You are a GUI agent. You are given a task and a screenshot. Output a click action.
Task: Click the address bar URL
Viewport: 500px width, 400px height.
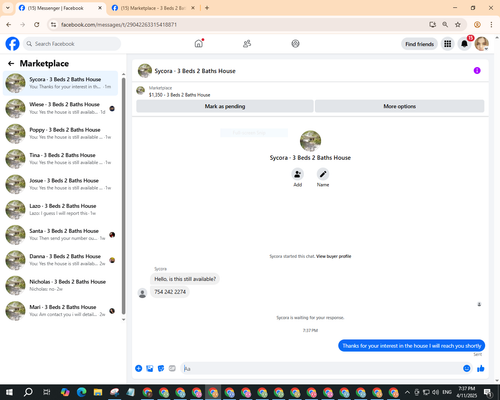point(119,25)
